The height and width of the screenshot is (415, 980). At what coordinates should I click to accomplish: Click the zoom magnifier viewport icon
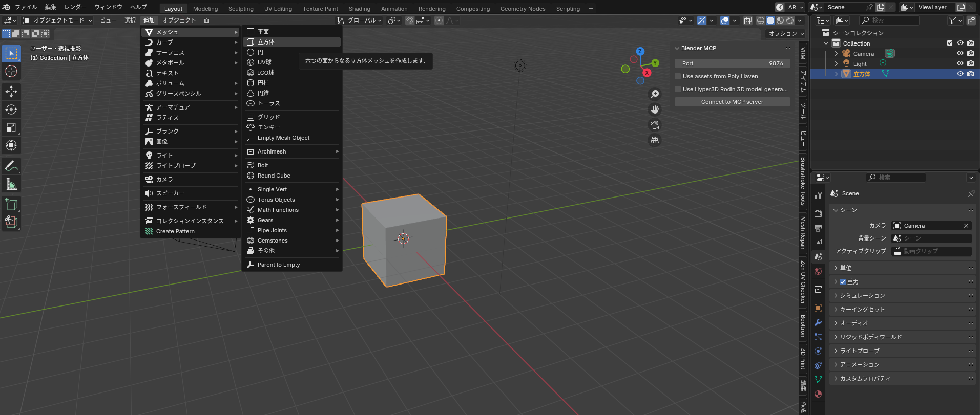[655, 94]
